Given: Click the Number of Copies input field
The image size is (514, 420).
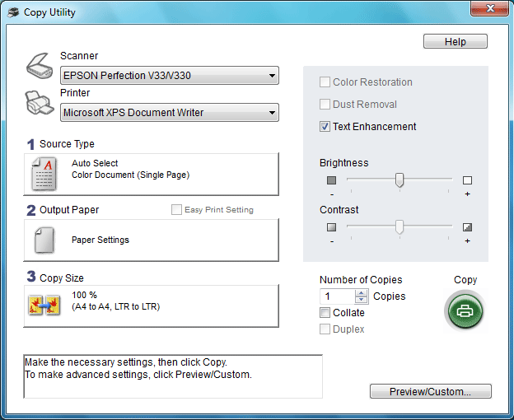Looking at the screenshot, I should click(x=338, y=296).
